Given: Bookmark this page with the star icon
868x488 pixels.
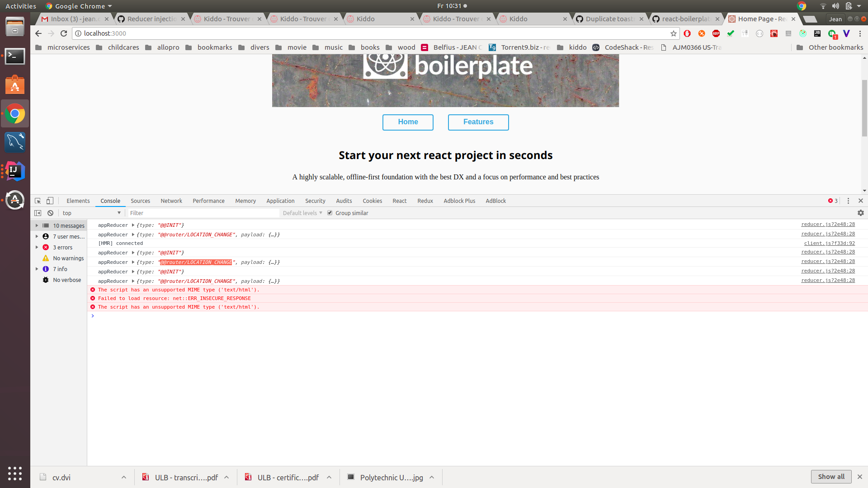Looking at the screenshot, I should 673,33.
